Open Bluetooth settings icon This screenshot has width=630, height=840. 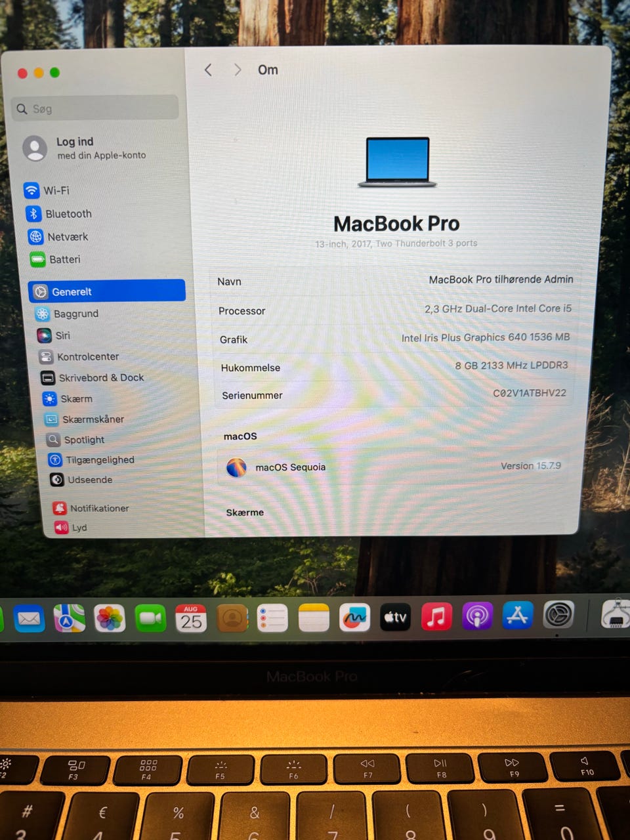click(34, 213)
